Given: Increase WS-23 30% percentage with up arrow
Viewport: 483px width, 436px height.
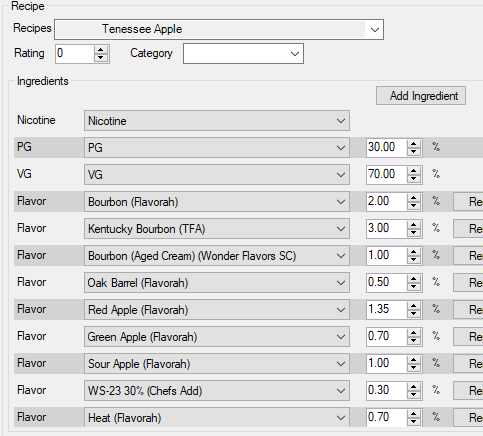Looking at the screenshot, I should [414, 387].
